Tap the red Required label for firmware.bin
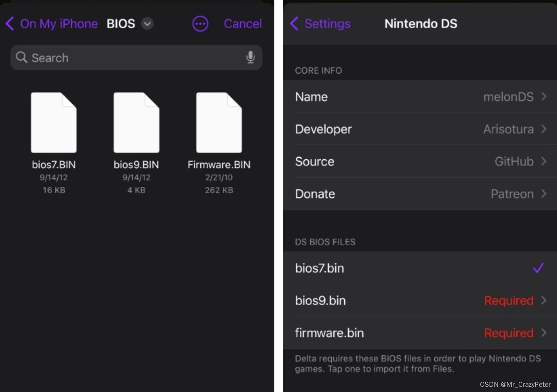This screenshot has width=557, height=392. (x=509, y=333)
